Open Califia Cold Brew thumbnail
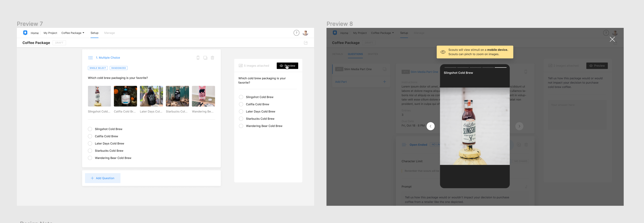The width and height of the screenshot is (644, 223). (x=125, y=96)
